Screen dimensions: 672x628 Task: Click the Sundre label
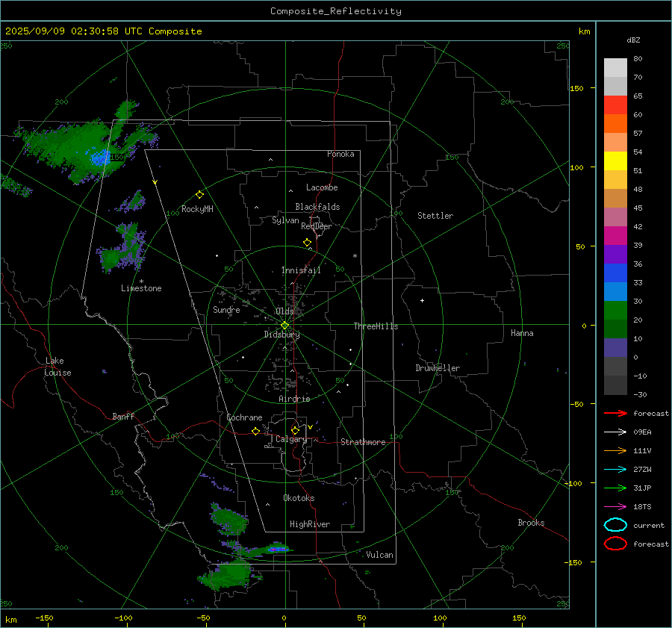click(226, 309)
